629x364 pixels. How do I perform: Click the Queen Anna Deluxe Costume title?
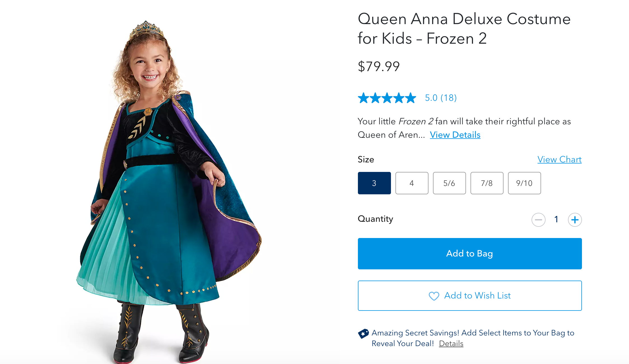pos(464,29)
